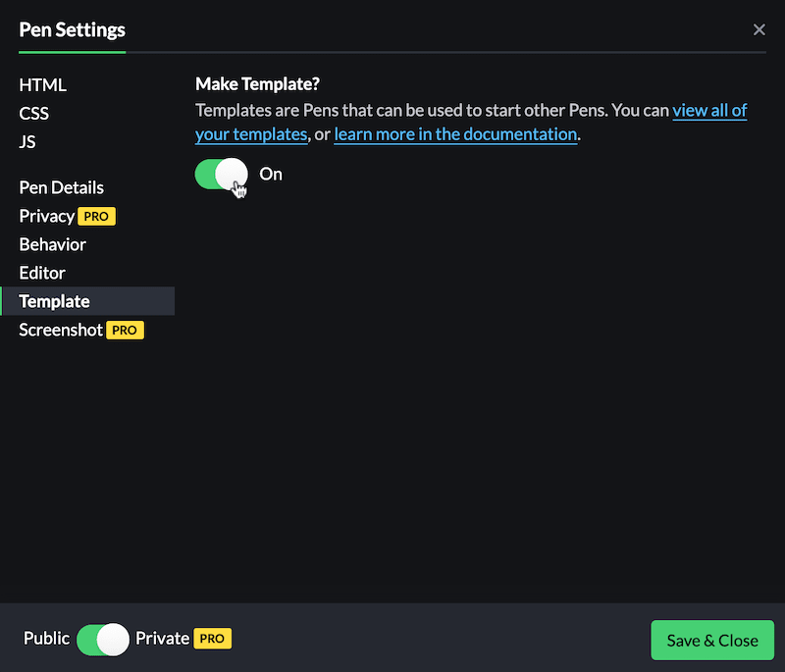Viewport: 785px width, 672px height.
Task: Click the PRO badge next to Private
Action: coord(214,638)
